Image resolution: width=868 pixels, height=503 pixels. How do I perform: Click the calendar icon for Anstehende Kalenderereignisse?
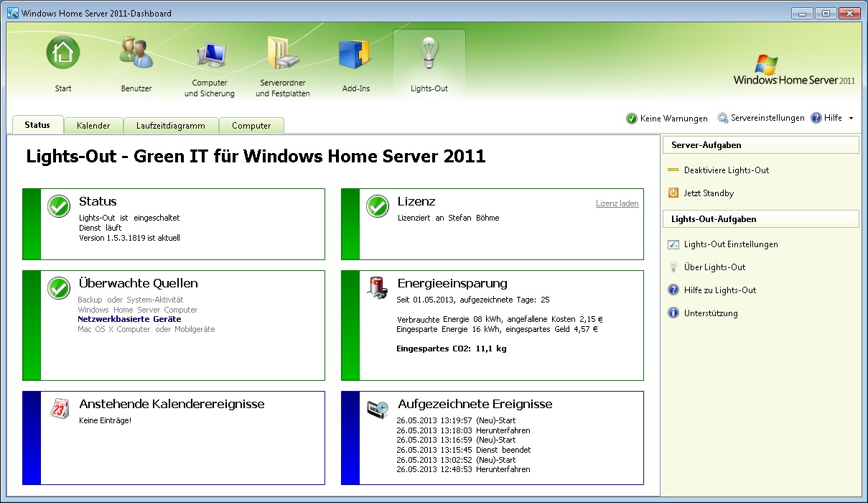tap(59, 408)
